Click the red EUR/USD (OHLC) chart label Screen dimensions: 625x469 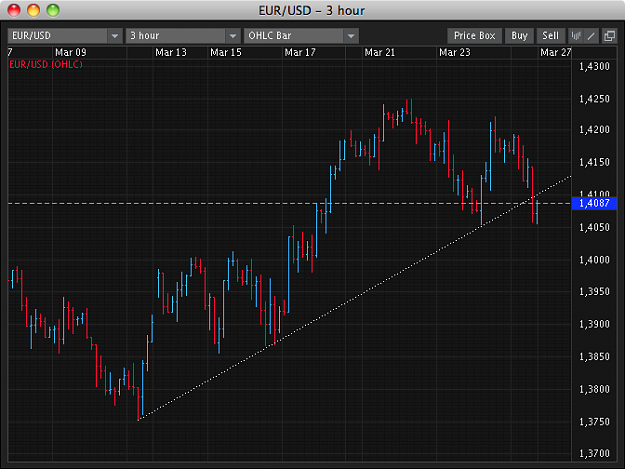coord(46,64)
